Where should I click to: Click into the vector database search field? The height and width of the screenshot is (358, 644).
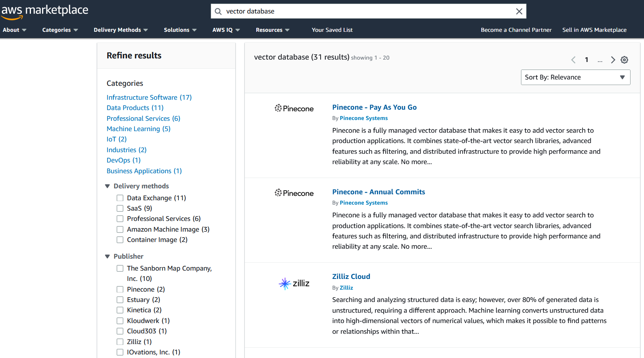pos(365,12)
